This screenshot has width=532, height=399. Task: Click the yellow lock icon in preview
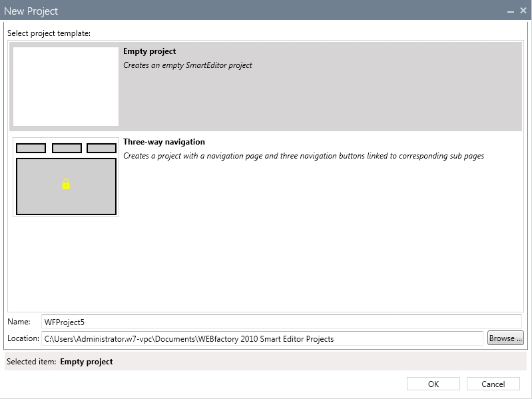point(66,185)
